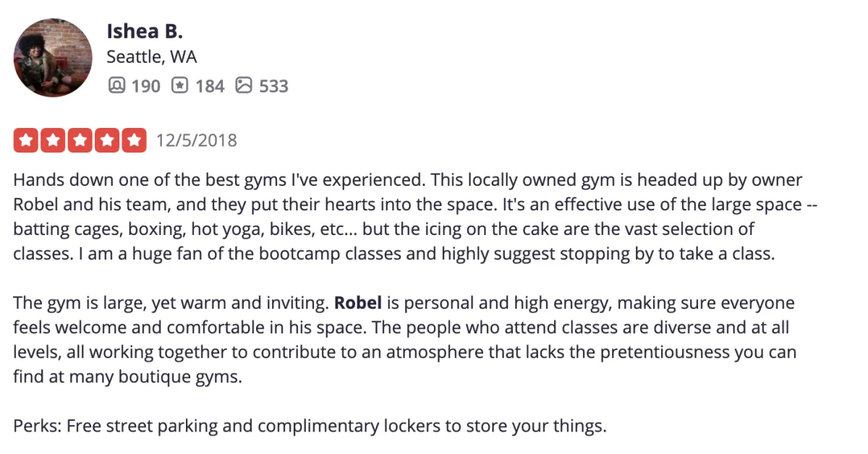Click the Seattle, WA location text

(152, 57)
